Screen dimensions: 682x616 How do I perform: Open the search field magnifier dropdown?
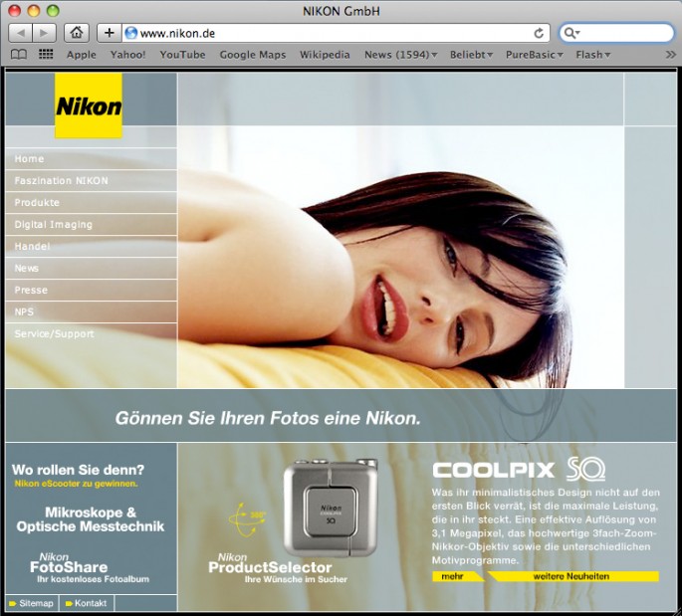click(571, 33)
